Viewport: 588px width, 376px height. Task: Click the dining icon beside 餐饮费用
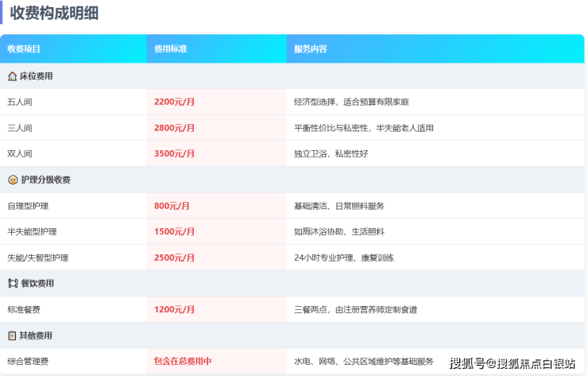point(12,283)
